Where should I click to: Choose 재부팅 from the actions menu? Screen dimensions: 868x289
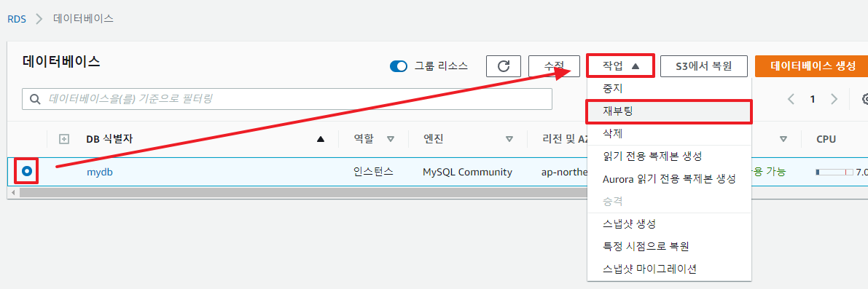click(x=669, y=111)
